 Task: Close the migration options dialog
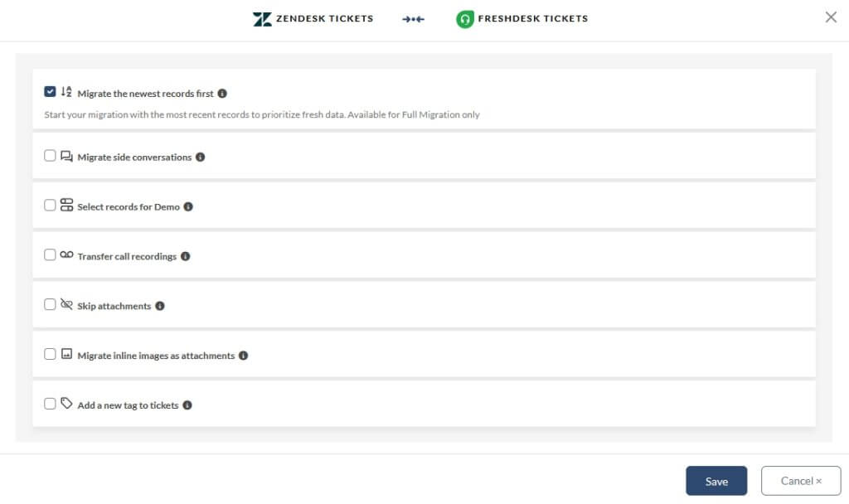coord(831,17)
